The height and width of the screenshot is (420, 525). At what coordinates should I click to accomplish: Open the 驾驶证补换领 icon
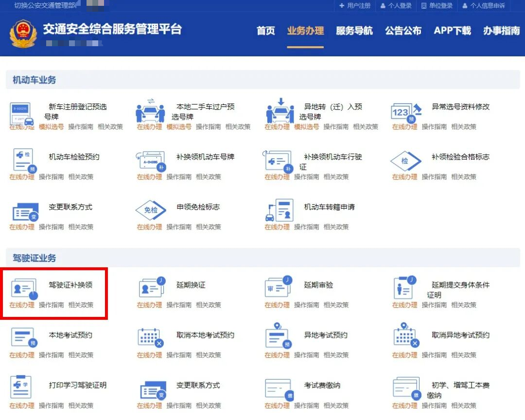coord(24,289)
